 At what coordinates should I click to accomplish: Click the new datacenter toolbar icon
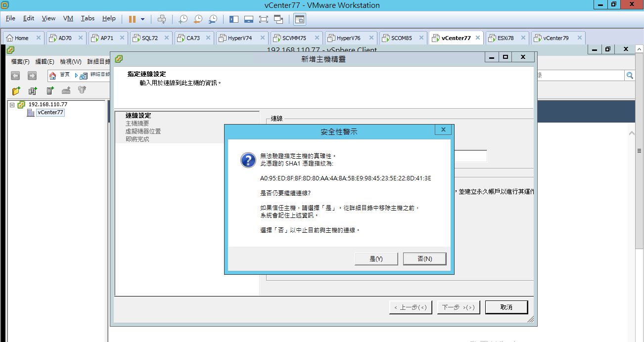click(x=33, y=90)
